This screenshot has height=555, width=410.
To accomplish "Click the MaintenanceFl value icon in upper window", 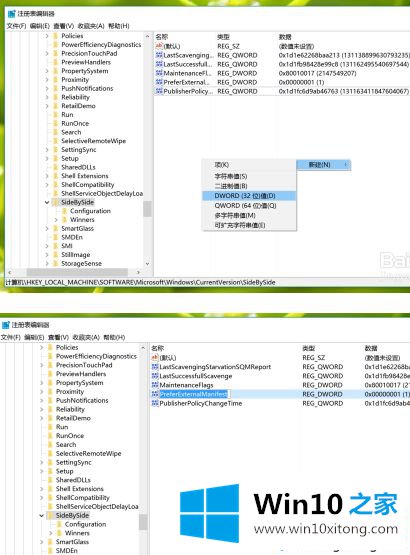I will [159, 73].
